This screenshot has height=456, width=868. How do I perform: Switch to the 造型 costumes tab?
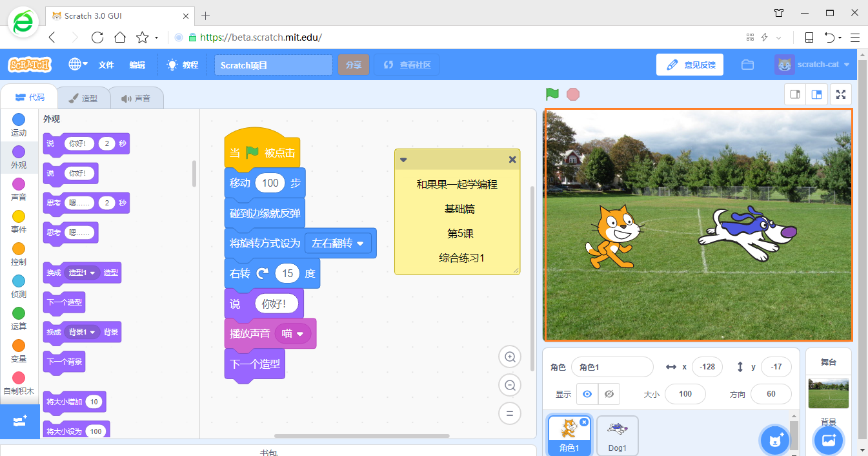click(83, 98)
